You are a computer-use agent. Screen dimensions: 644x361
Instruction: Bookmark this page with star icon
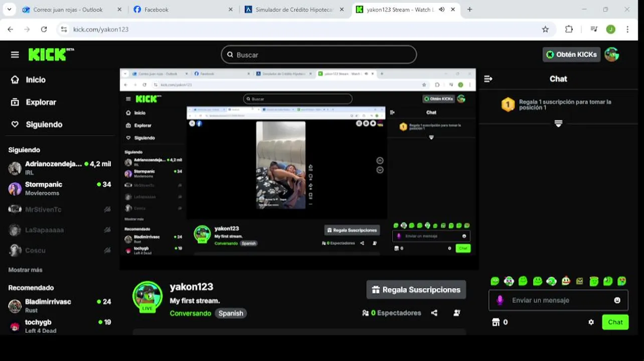545,30
